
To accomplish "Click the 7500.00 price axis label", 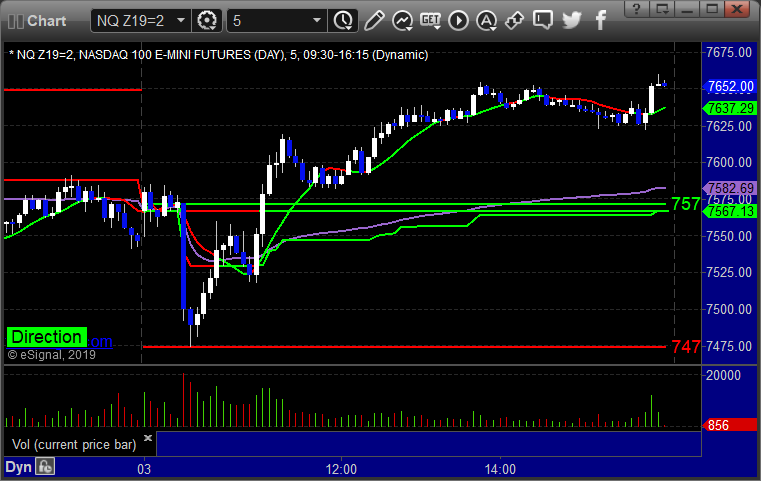I will (729, 309).
